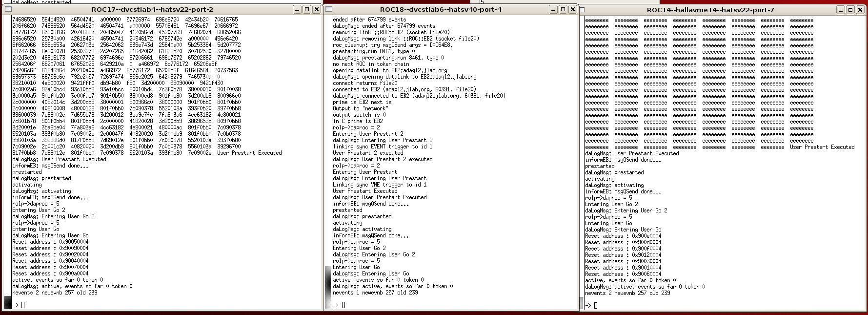Click 'nevents 2 newevnb 257 old 239' in ROC17
This screenshot has width=868, height=315.
click(55, 293)
